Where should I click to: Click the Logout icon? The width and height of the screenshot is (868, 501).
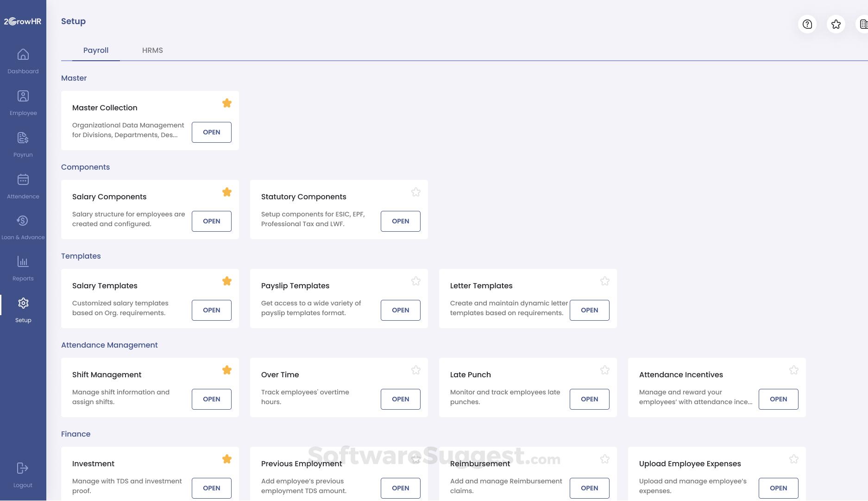point(23,468)
